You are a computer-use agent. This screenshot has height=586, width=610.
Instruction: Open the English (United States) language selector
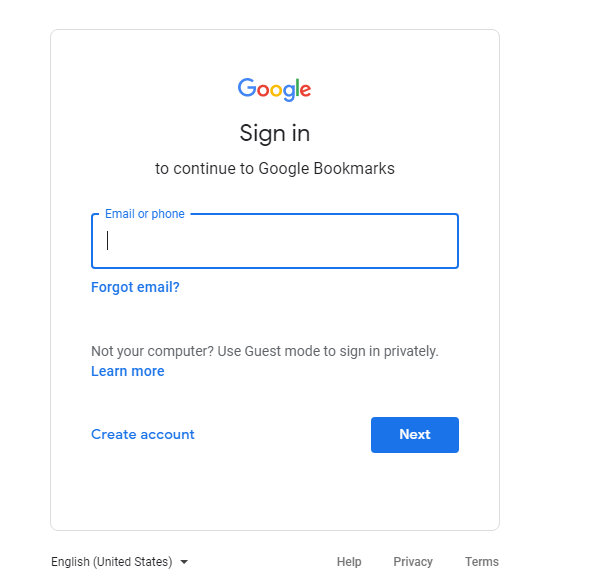pos(112,562)
